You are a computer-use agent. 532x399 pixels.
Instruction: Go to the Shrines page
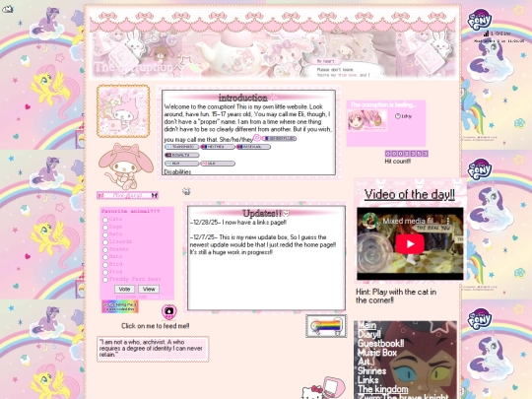coord(371,370)
